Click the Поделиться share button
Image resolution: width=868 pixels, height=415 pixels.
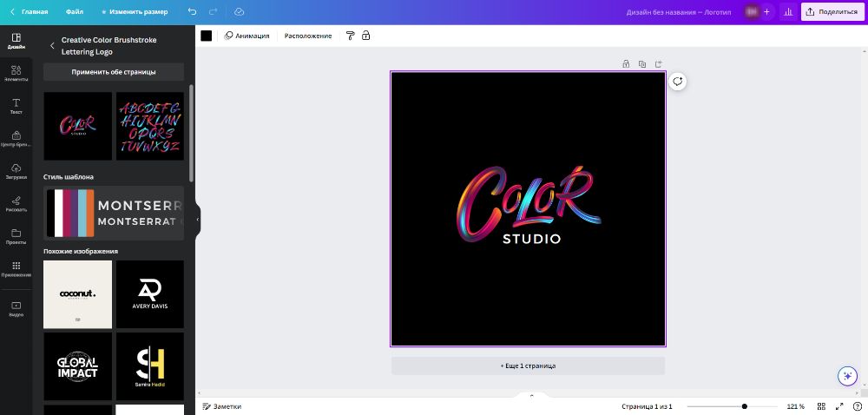[832, 12]
